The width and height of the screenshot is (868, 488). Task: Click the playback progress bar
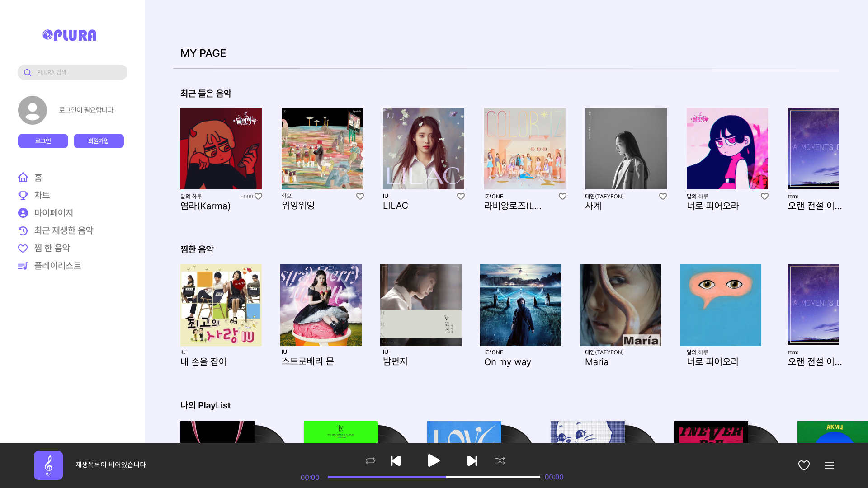click(434, 477)
